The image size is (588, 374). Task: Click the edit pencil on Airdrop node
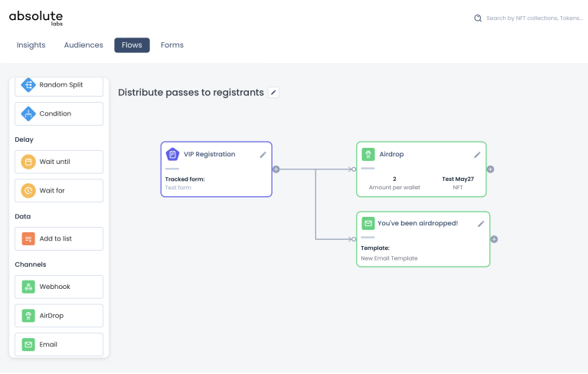pos(477,155)
